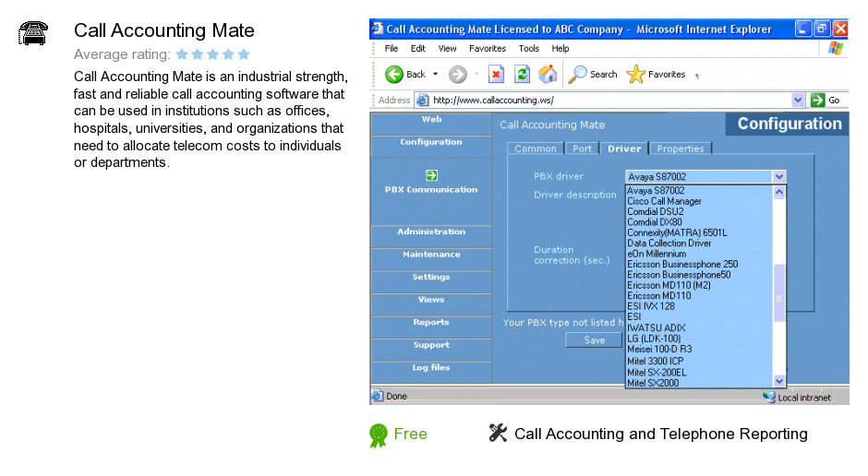Open the Views sidebar section
This screenshot has height=476, width=868.
(431, 303)
